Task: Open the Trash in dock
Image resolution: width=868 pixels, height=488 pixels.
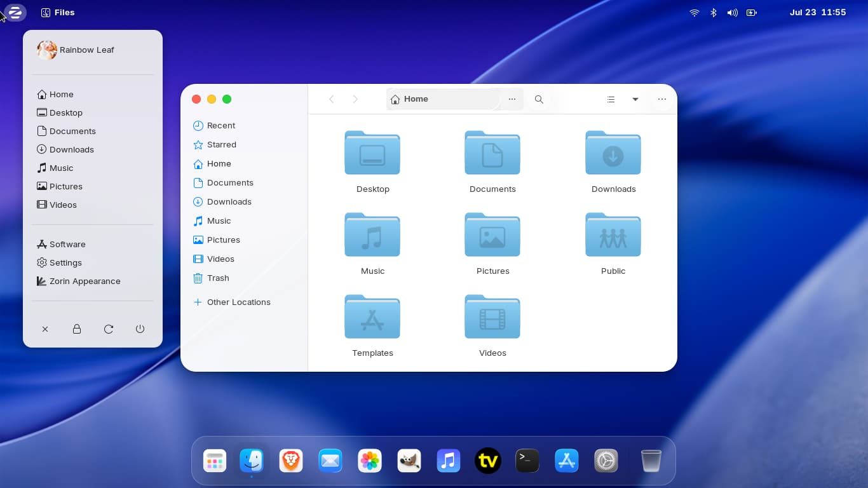Action: pos(651,461)
